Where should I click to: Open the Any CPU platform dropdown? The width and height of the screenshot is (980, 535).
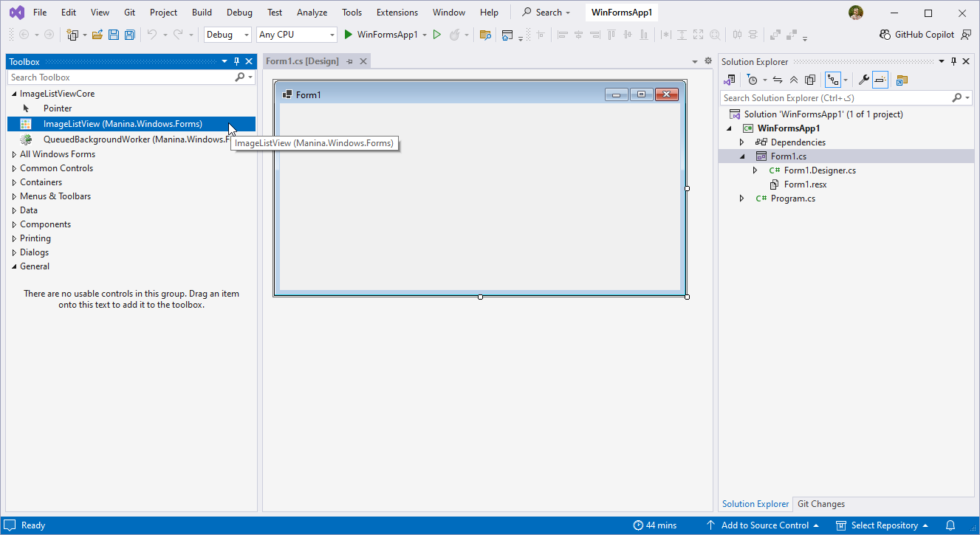[297, 35]
